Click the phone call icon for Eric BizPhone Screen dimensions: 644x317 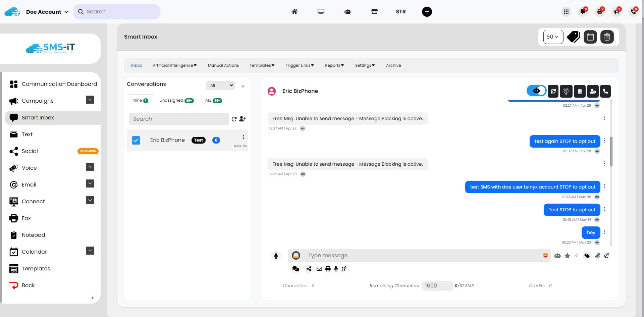[x=605, y=91]
